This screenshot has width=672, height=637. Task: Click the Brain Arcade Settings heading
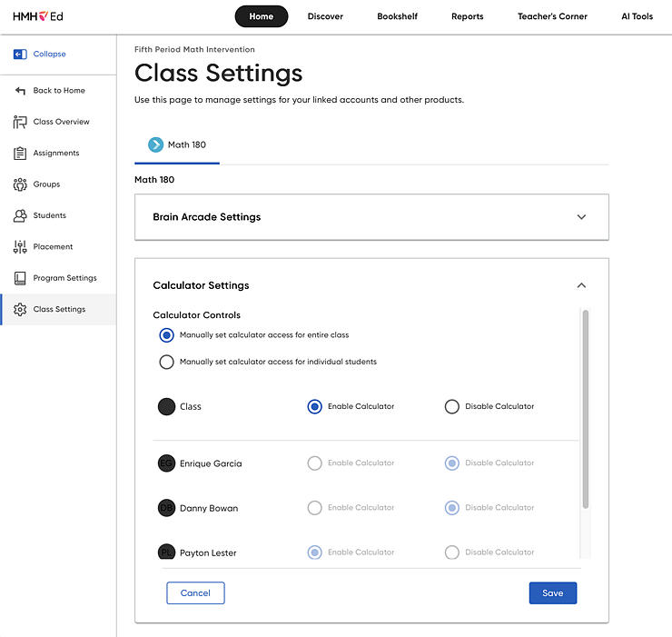click(206, 217)
